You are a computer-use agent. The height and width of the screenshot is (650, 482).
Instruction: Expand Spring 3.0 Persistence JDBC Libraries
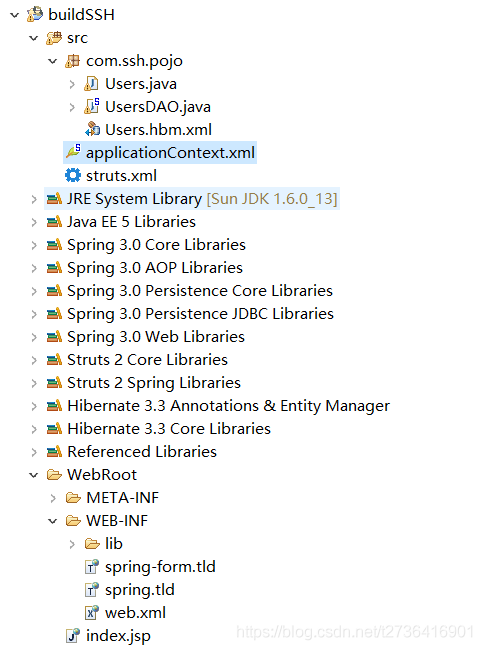point(34,314)
